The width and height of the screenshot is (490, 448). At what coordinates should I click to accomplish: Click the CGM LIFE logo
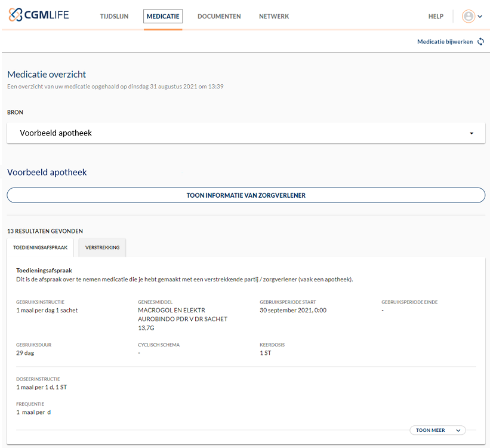coord(39,15)
